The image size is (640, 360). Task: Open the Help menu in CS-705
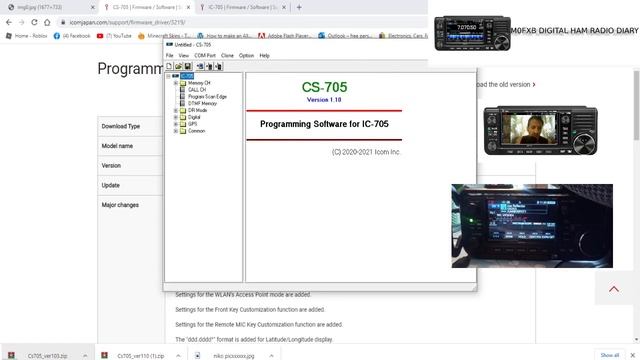pos(264,56)
